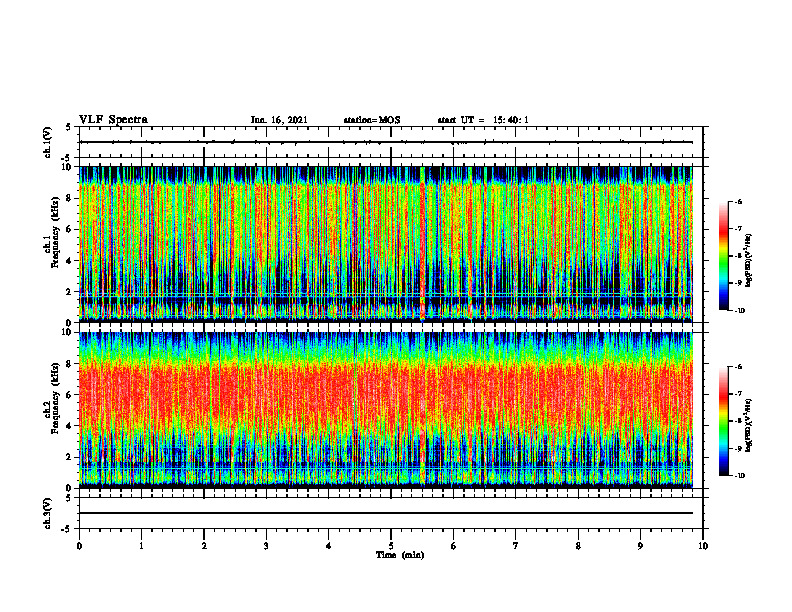Click the ch.1 colorbar log(PSD) unit label

(x=749, y=261)
